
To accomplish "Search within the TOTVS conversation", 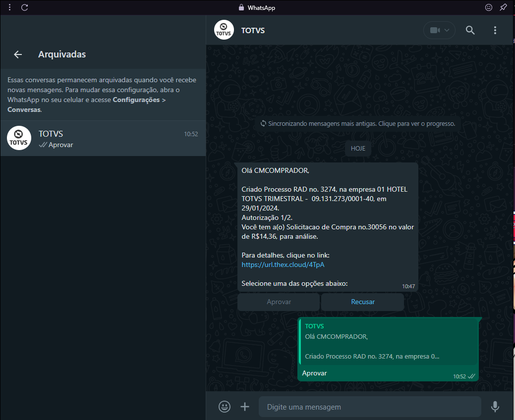I will click(470, 30).
